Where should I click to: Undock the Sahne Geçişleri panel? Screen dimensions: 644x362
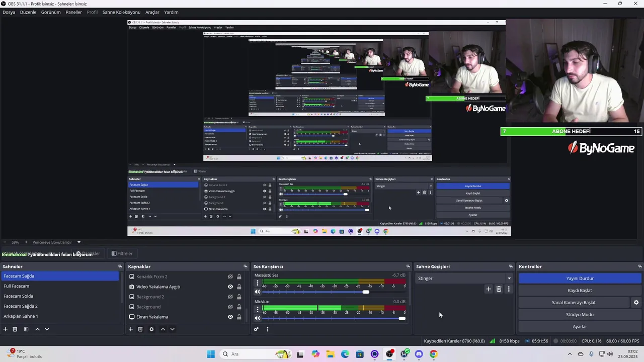[x=511, y=266]
